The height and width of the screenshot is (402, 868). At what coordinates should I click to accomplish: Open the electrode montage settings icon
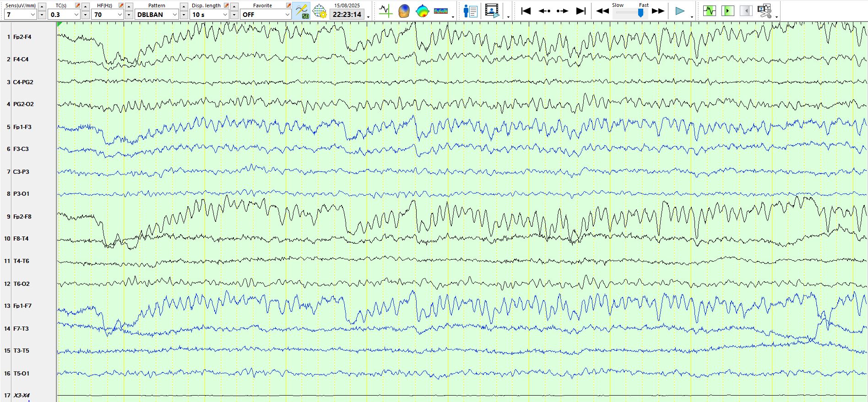coord(320,11)
